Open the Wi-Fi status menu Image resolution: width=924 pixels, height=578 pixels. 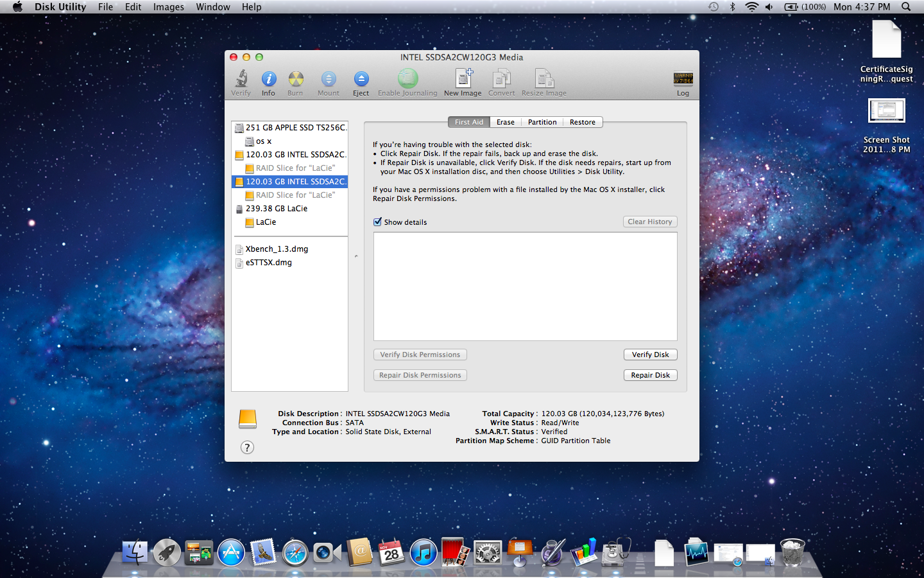tap(751, 7)
